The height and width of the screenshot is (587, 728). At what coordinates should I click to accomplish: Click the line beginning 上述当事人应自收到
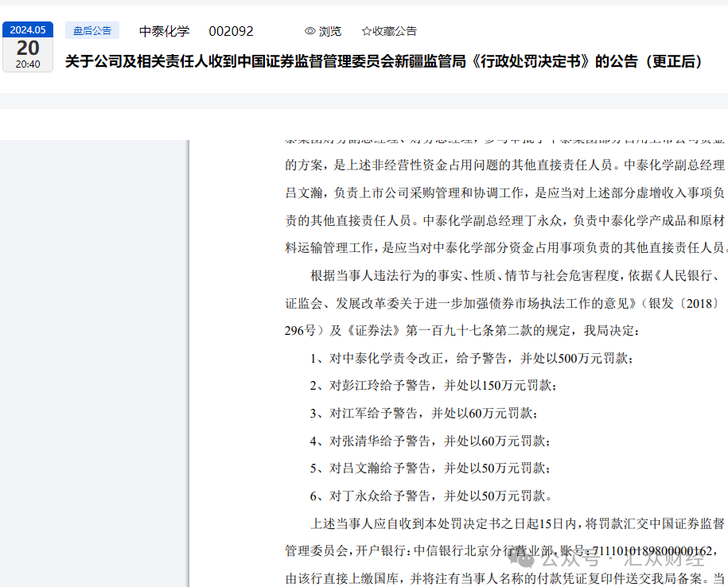click(517, 524)
